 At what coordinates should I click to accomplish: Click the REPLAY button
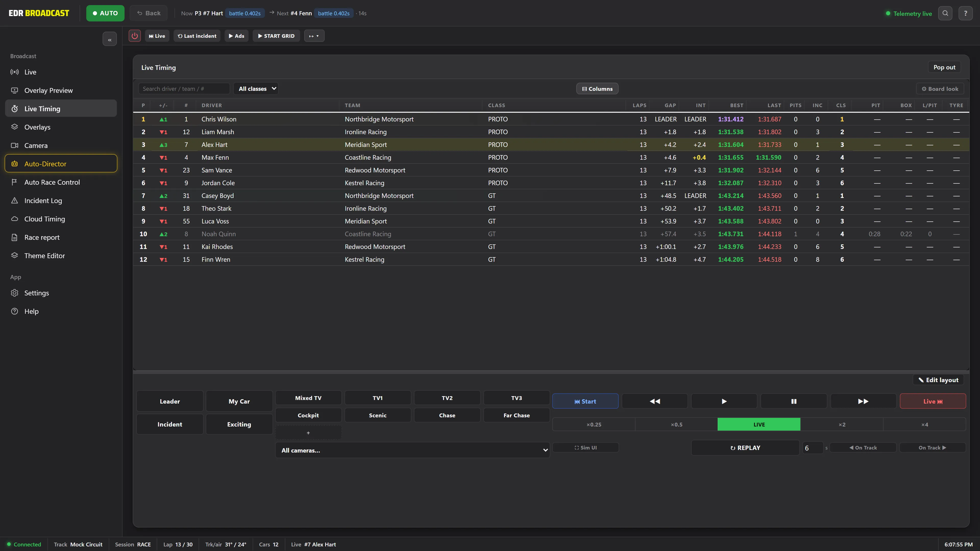coord(745,448)
